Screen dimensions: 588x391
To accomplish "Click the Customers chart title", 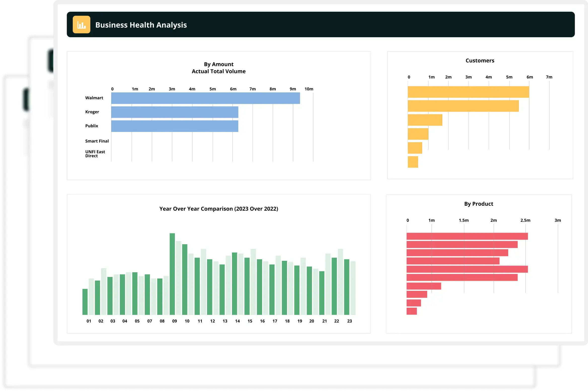I will click(480, 60).
